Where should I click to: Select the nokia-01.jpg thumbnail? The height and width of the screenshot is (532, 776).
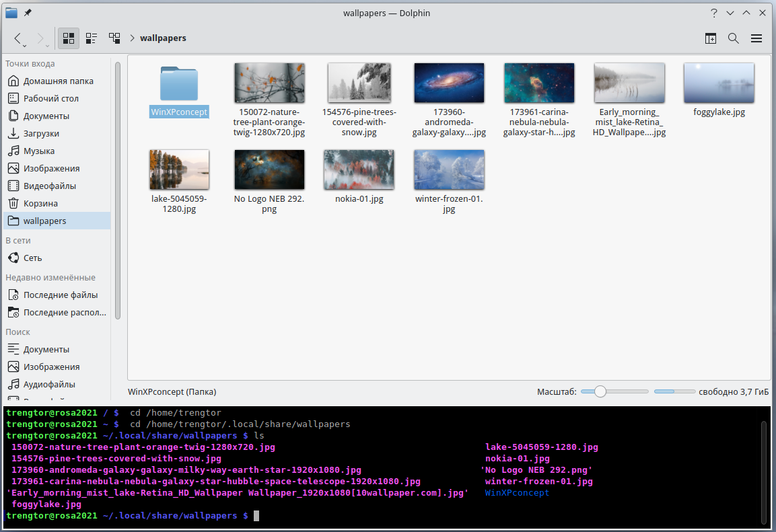coord(359,170)
